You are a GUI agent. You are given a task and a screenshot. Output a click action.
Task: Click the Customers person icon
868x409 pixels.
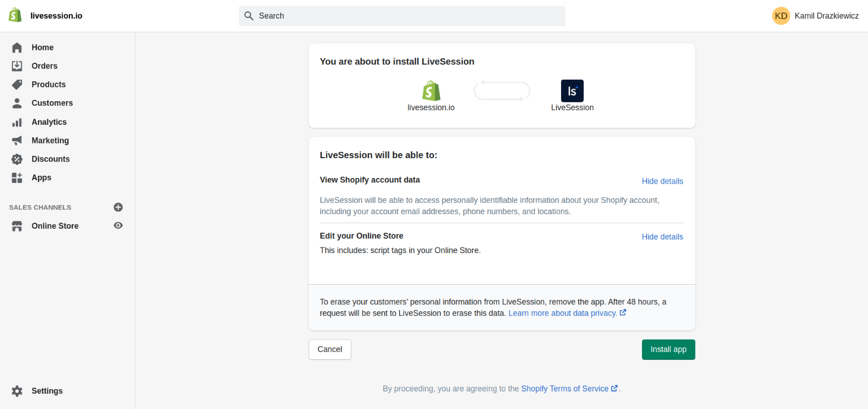pos(17,103)
